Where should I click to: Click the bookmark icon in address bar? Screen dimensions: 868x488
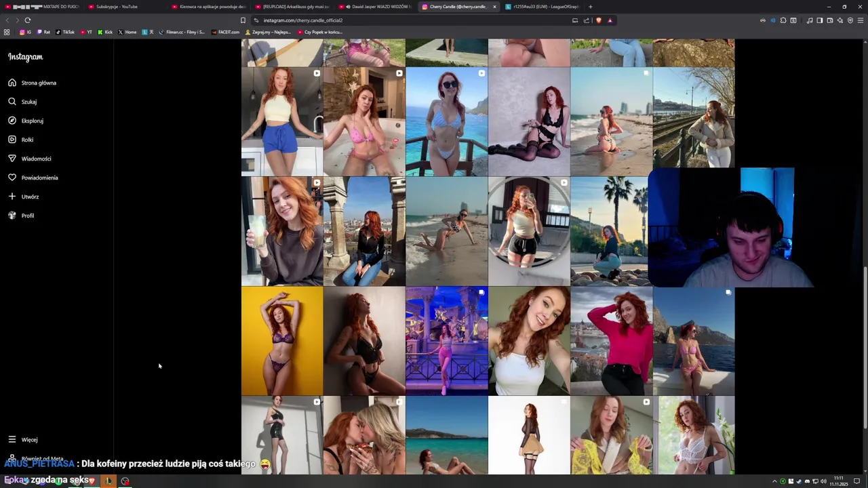(243, 20)
